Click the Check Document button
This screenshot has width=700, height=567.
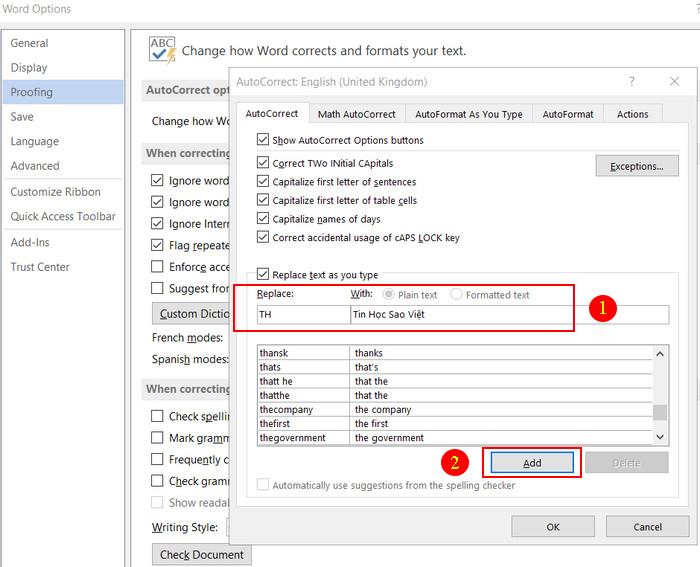point(202,554)
